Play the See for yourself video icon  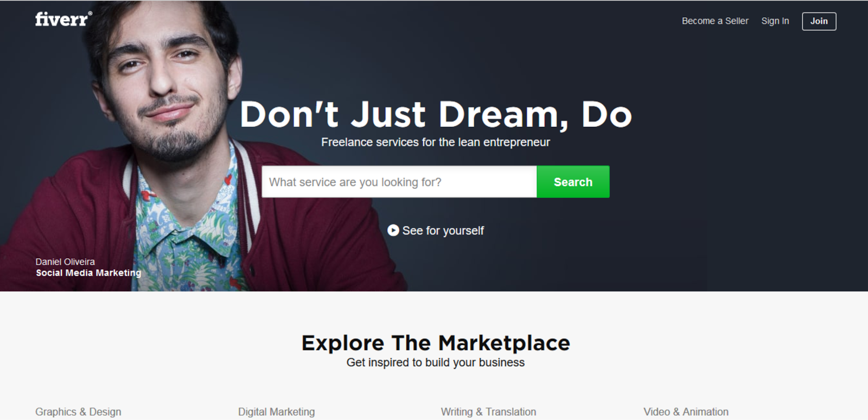(x=393, y=231)
